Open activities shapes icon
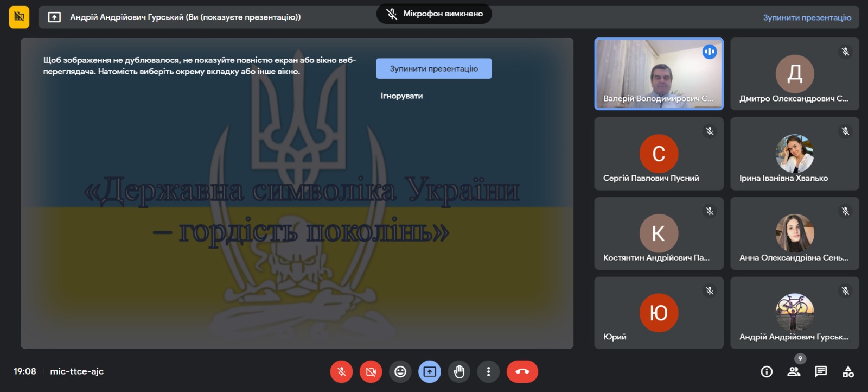 click(848, 371)
